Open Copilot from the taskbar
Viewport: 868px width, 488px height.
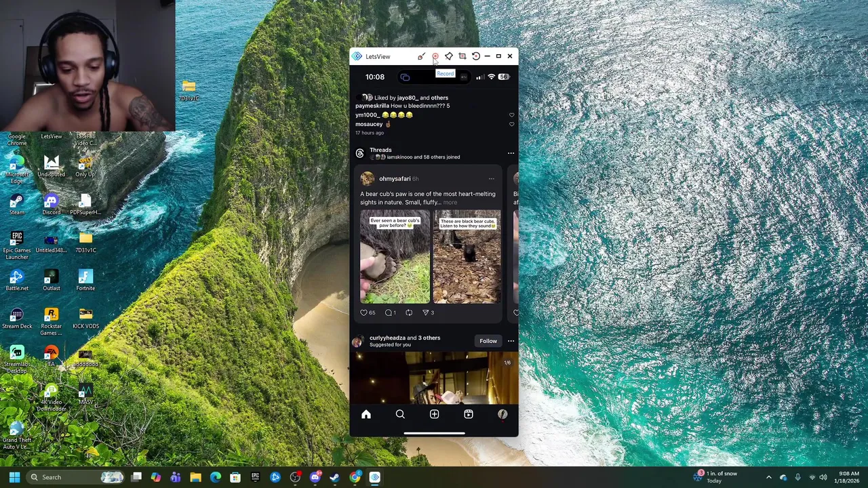[x=156, y=477]
